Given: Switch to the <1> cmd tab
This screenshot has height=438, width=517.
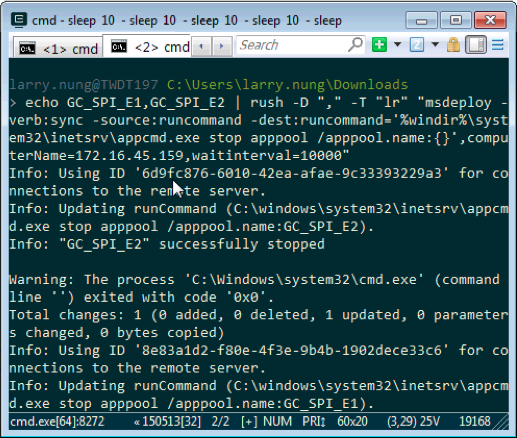Looking at the screenshot, I should coord(58,48).
